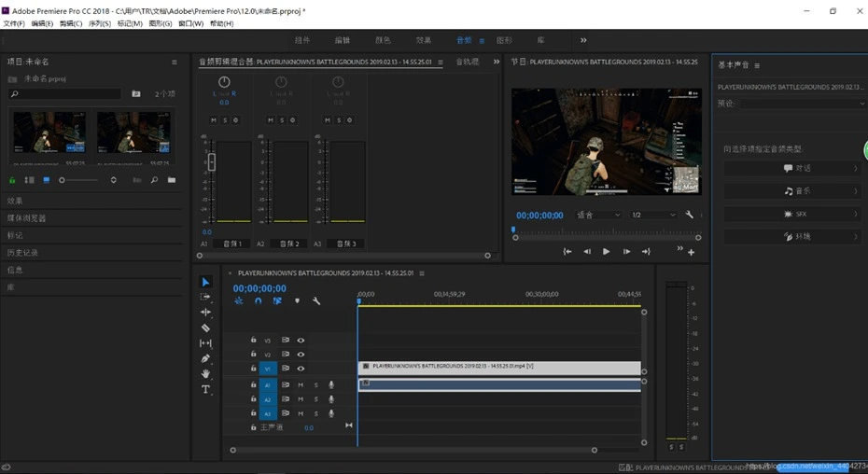
Task: Open Essential Sound (基本声音) panel menu
Action: 757,65
